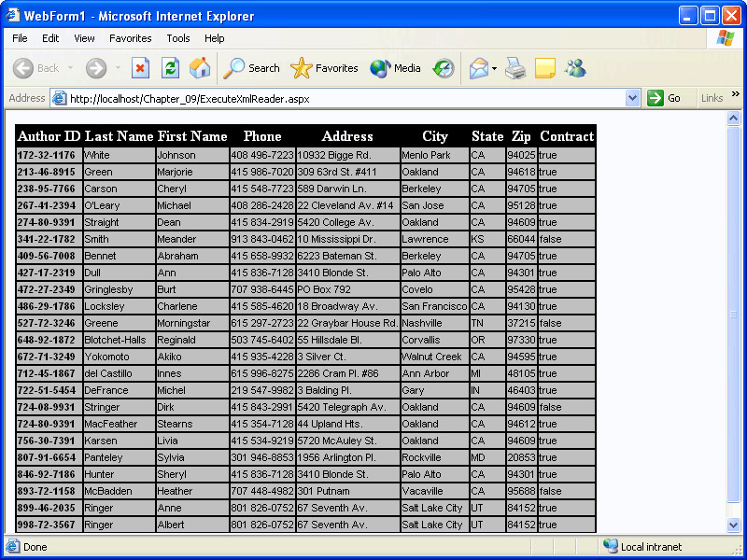
Task: Open the History toolbar icon
Action: tap(444, 68)
